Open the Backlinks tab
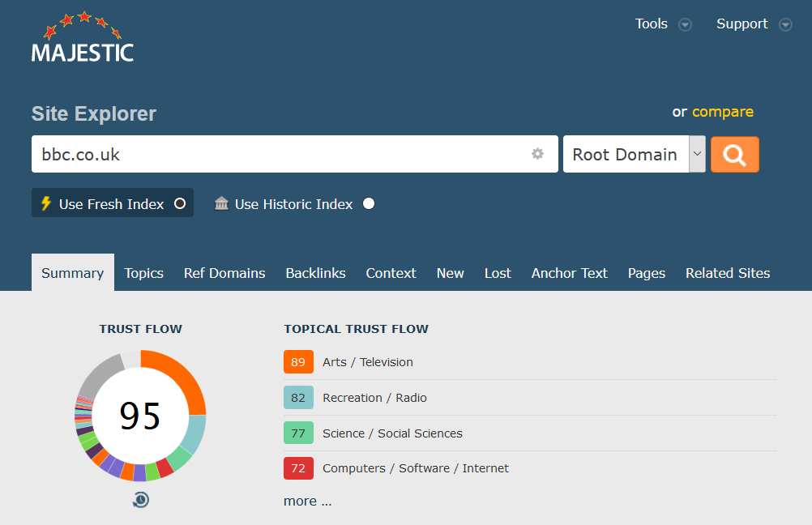This screenshot has width=812, height=525. [315, 273]
